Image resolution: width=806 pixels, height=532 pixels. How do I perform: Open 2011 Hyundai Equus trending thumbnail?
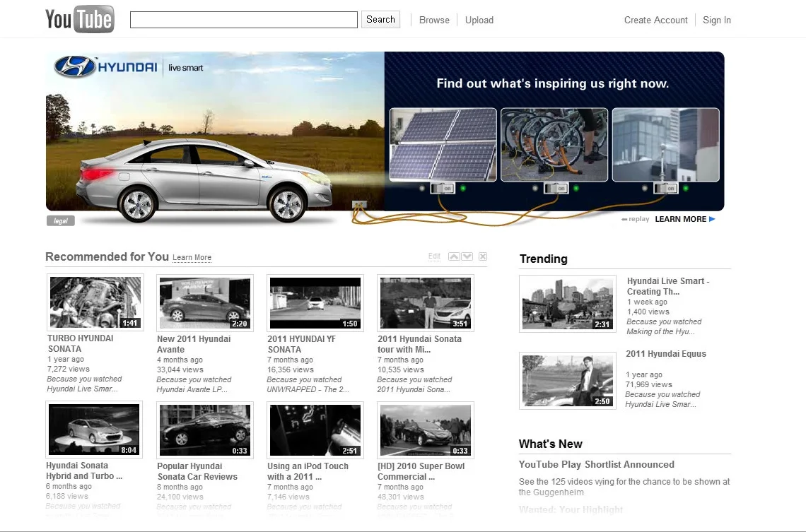pyautogui.click(x=568, y=381)
